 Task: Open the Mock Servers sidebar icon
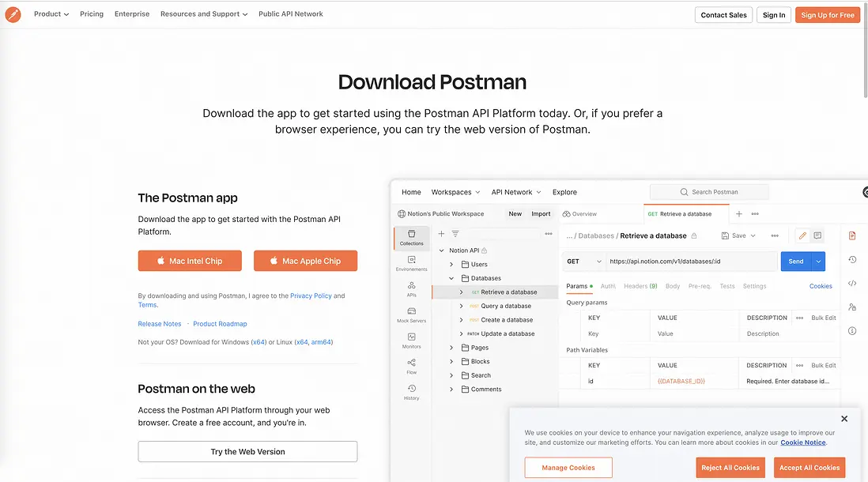click(x=411, y=314)
